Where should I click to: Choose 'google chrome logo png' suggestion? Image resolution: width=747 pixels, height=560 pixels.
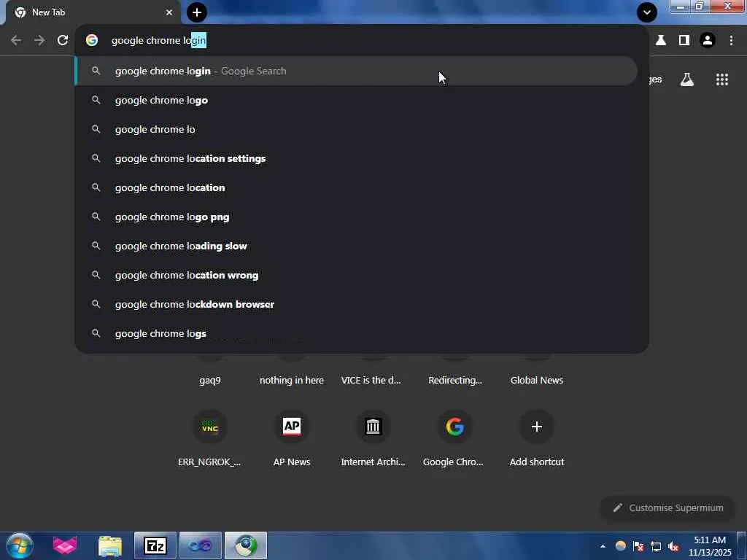[x=356, y=217]
